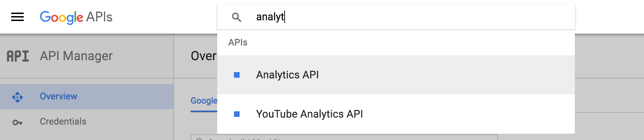Go to Credentials in the sidebar

coord(63,122)
